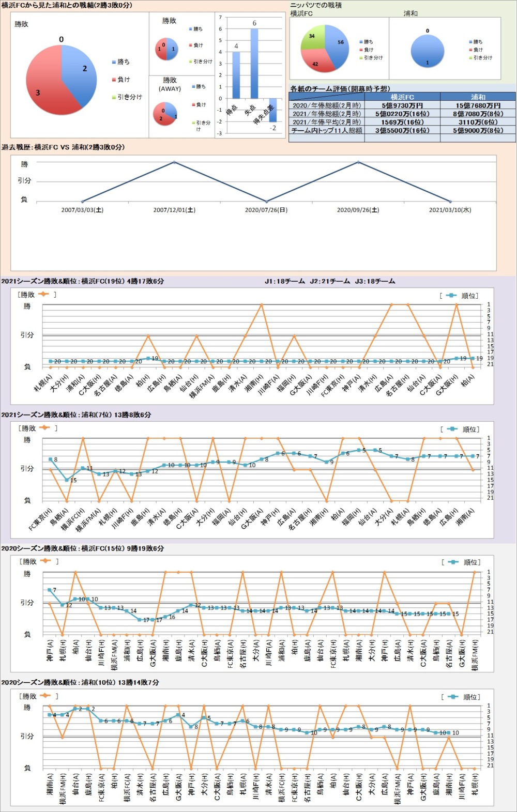Click the green 引き分け legend marker beside the large 勝敗 pie
Screen dimensions: 517x812
pyautogui.click(x=114, y=97)
